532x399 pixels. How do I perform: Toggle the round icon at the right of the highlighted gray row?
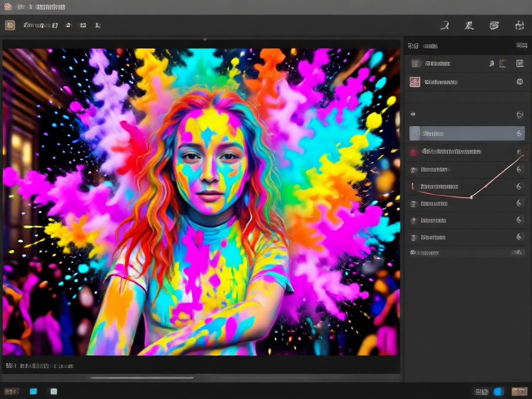pos(519,134)
